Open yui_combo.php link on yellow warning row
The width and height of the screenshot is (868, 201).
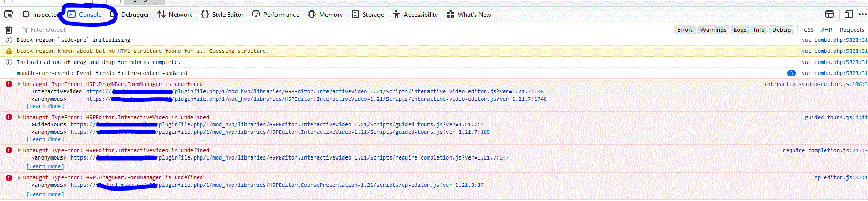point(834,51)
